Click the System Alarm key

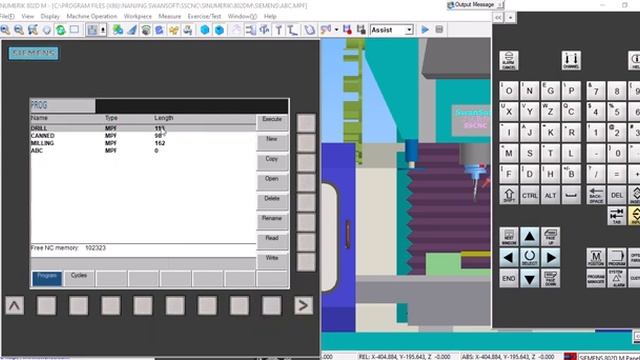click(616, 278)
